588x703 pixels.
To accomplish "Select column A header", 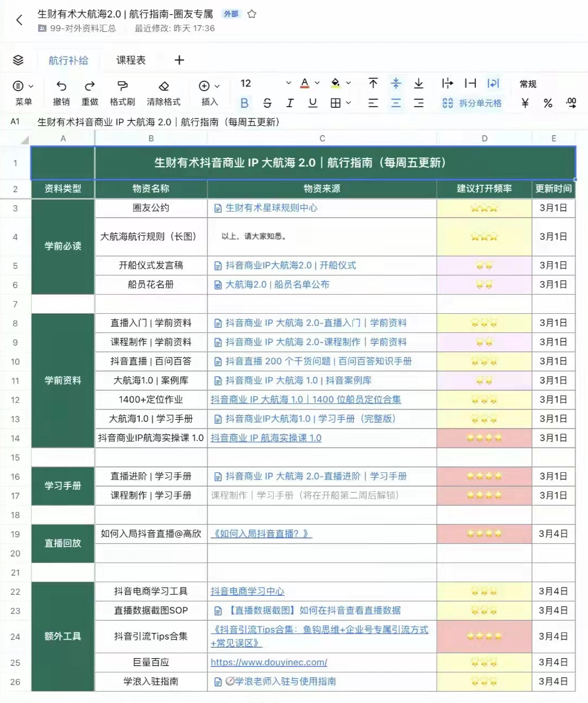I will pyautogui.click(x=63, y=139).
